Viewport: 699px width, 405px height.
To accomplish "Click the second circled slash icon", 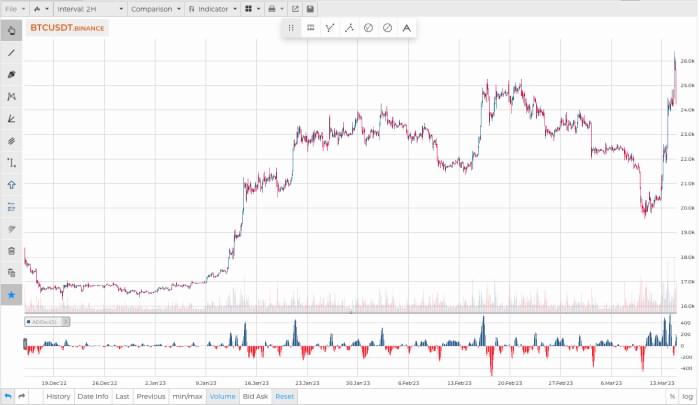I will point(387,28).
